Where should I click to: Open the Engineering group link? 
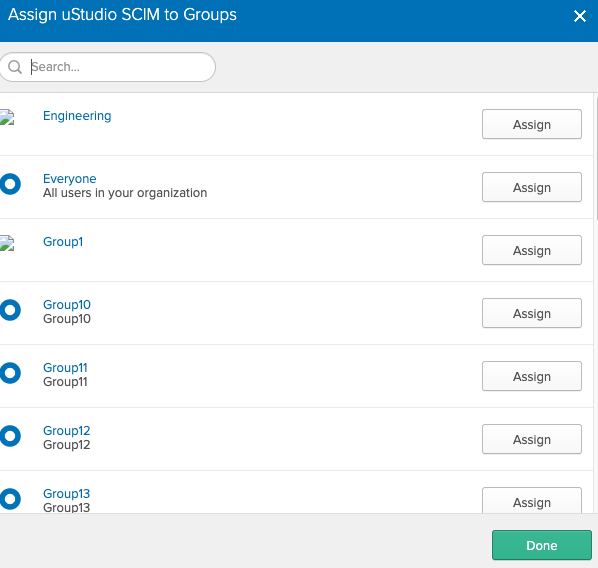[77, 116]
